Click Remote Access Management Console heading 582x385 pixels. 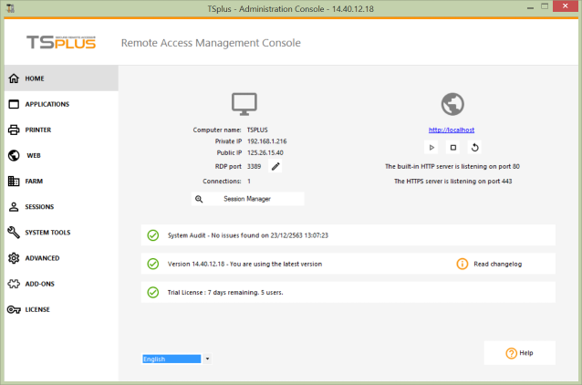pos(211,43)
